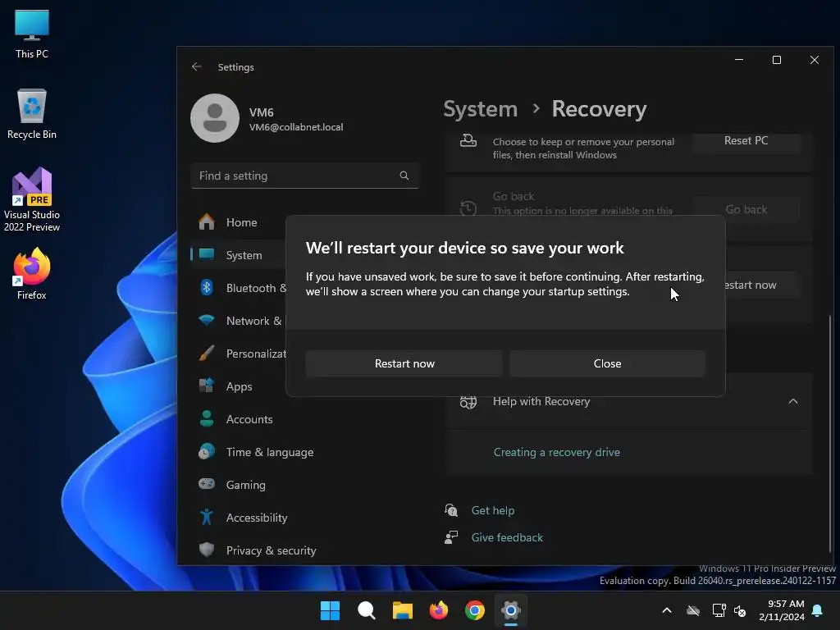Click the OneDrive tray icon
The width and height of the screenshot is (840, 630).
(x=693, y=610)
